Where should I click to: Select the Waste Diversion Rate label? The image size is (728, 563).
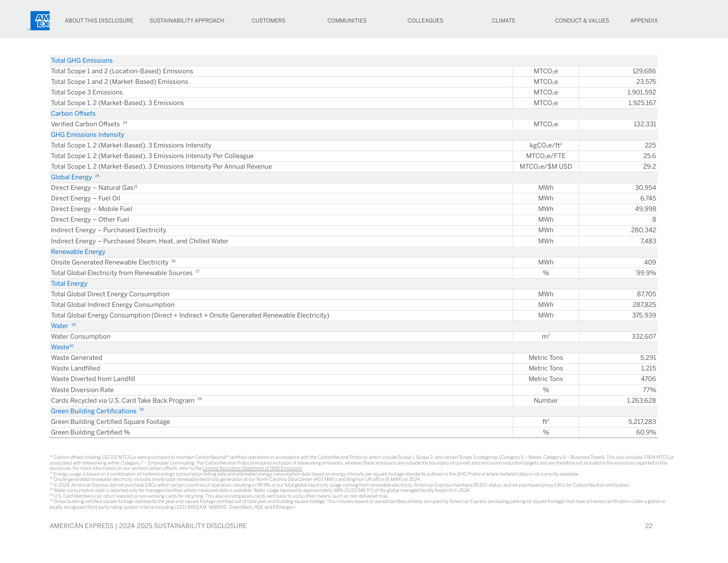82,390
